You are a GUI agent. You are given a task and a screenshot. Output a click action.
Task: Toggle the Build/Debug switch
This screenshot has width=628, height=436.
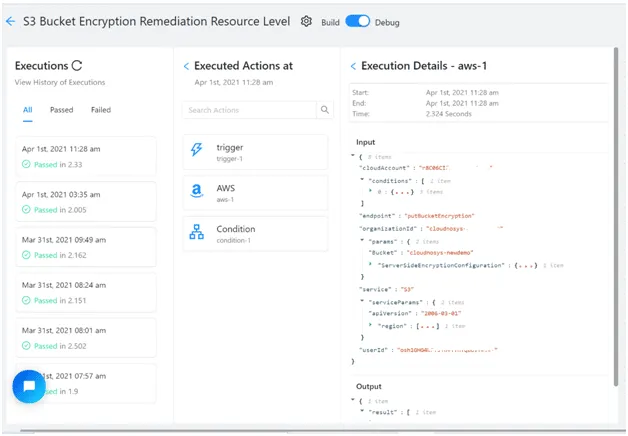tap(358, 21)
